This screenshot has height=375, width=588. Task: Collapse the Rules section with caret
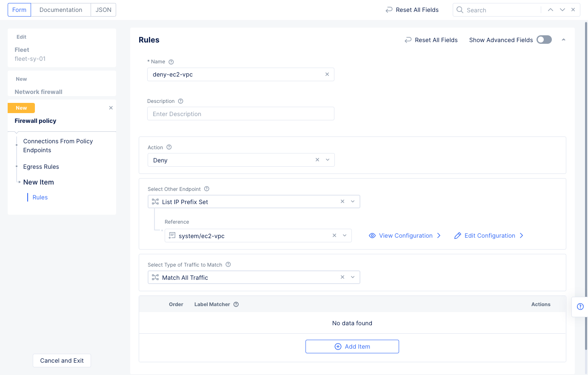click(x=563, y=40)
